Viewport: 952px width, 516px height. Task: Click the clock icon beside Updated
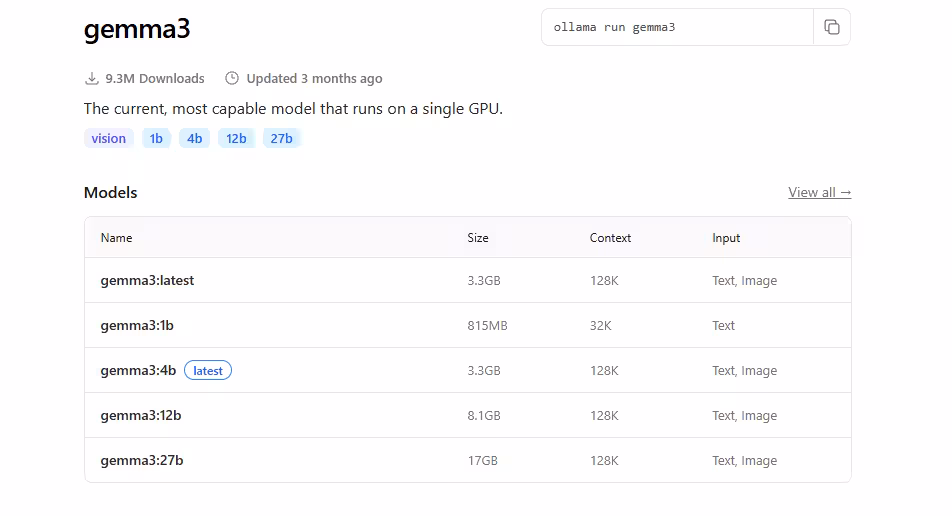point(232,78)
